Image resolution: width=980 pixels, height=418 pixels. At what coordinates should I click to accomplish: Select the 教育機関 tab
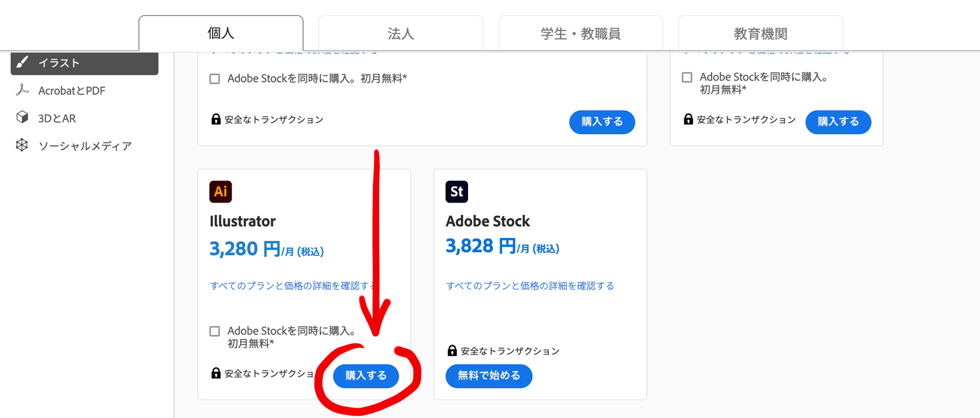click(x=760, y=34)
